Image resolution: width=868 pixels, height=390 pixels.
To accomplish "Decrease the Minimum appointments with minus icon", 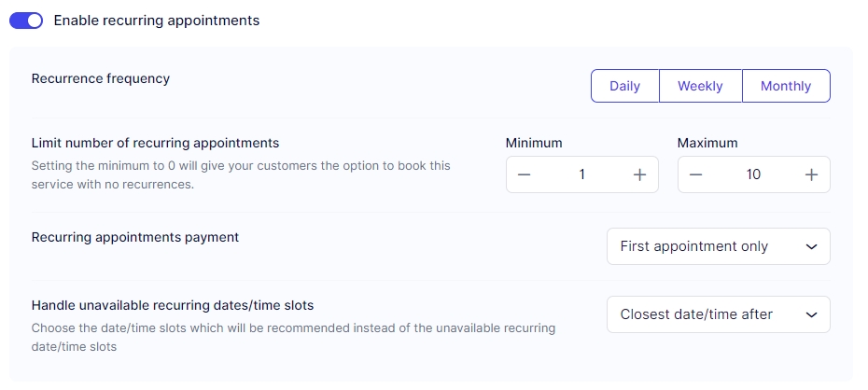I will pos(525,174).
